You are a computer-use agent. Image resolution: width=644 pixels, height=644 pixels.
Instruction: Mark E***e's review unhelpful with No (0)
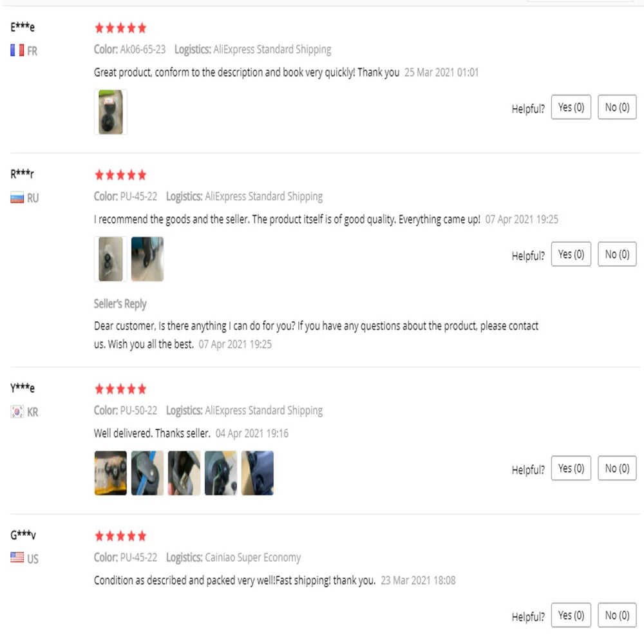(x=617, y=107)
